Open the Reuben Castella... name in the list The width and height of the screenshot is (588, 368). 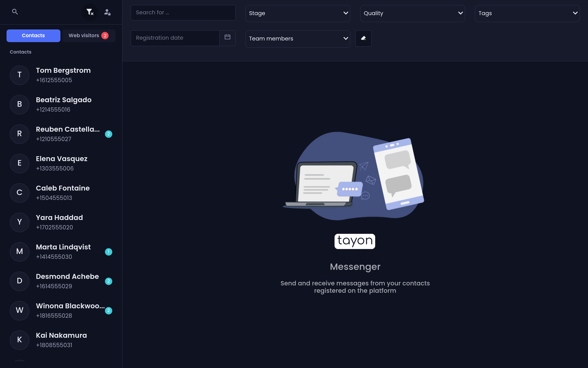(x=68, y=129)
